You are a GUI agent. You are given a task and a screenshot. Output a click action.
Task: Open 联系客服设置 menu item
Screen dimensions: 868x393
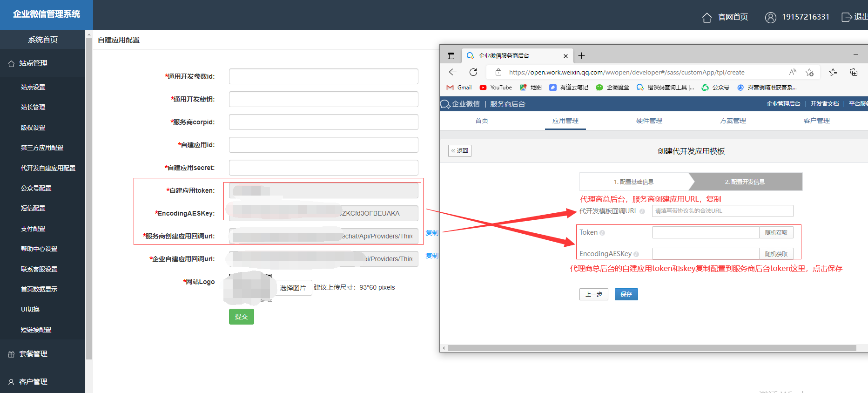39,270
